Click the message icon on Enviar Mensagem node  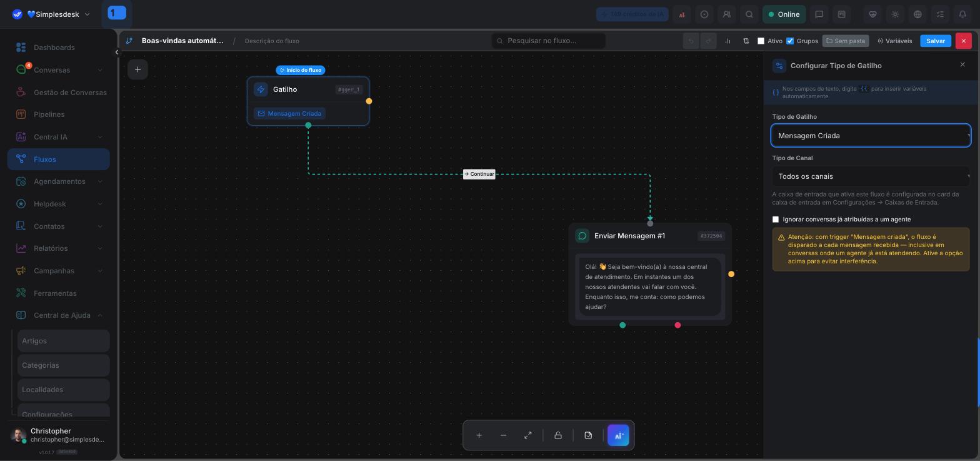coord(582,236)
